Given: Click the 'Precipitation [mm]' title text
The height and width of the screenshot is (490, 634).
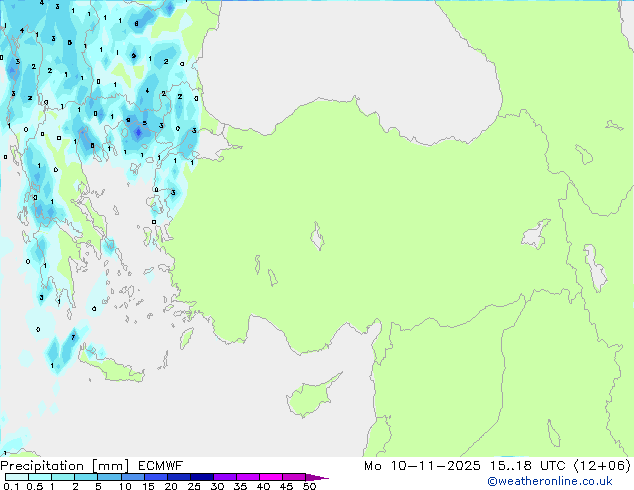Looking at the screenshot, I should (65, 466).
